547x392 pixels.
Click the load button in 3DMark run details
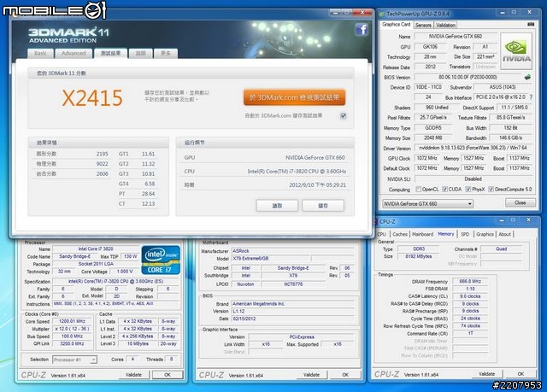pyautogui.click(x=277, y=206)
